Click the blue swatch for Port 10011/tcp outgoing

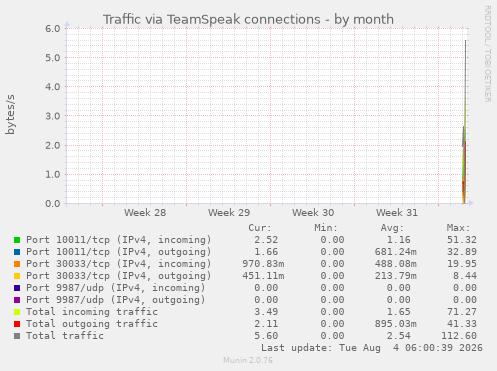coord(17,252)
